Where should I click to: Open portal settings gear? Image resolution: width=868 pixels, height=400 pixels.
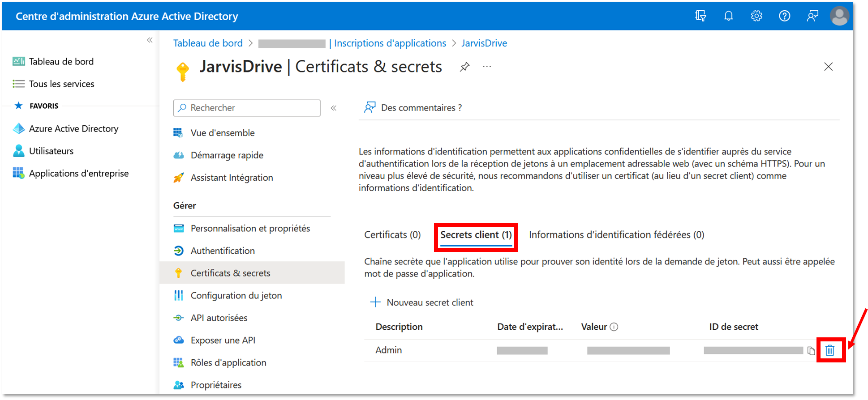(x=756, y=16)
